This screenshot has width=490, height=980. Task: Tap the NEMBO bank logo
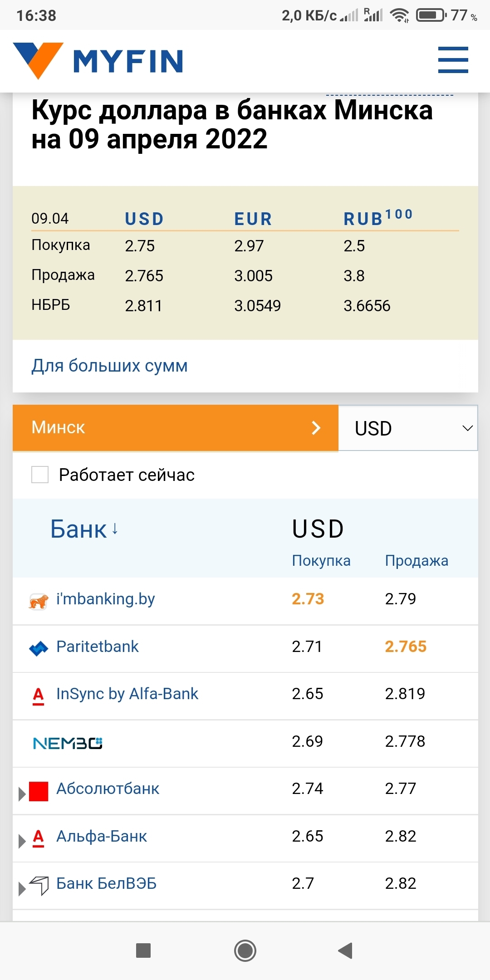tap(68, 743)
